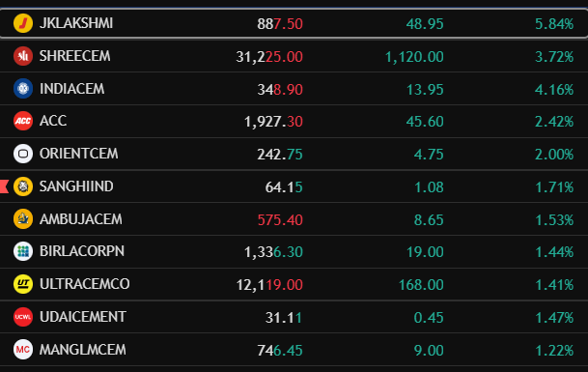
Task: Select the ORIENTCEM symbol name
Action: [x=79, y=154]
